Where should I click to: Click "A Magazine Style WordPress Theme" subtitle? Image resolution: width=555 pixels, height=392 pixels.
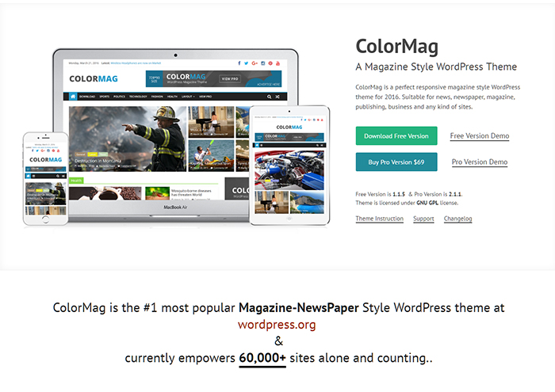pyautogui.click(x=436, y=67)
